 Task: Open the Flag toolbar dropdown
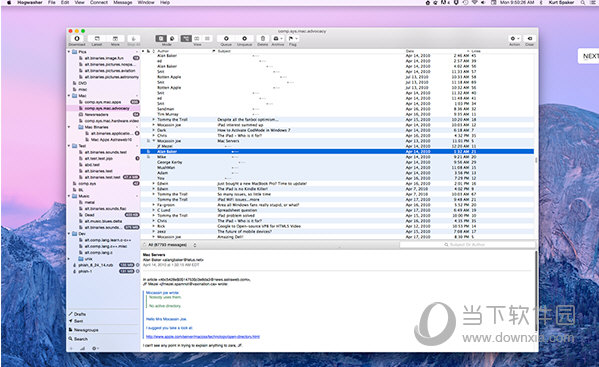(293, 39)
